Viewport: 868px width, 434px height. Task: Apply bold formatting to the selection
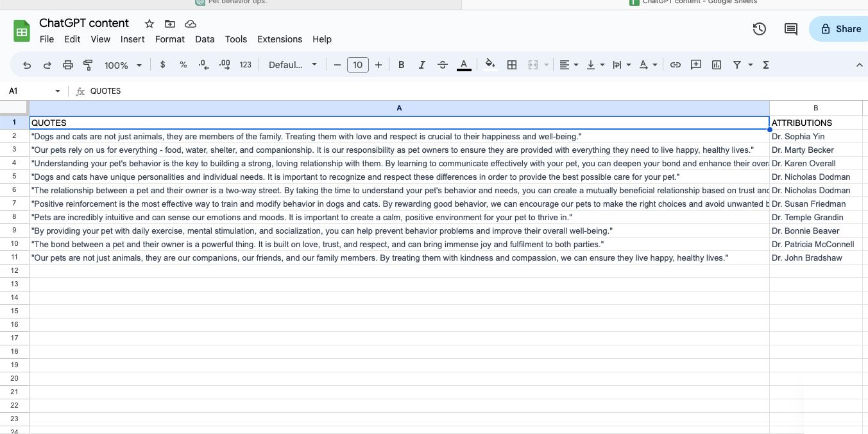click(401, 64)
